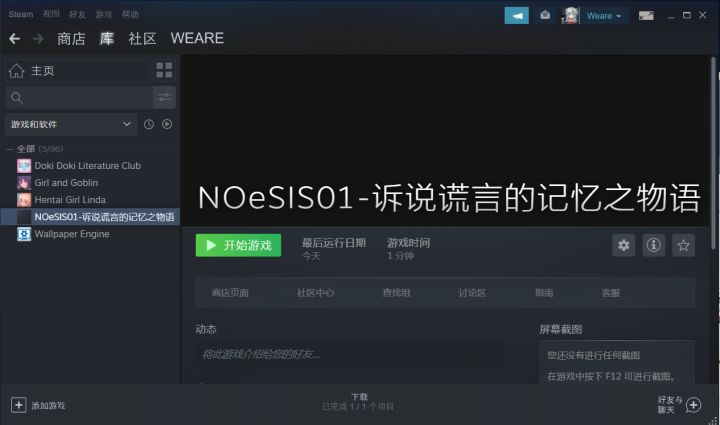Open the 查找组 link
This screenshot has height=425, width=720.
coord(396,293)
